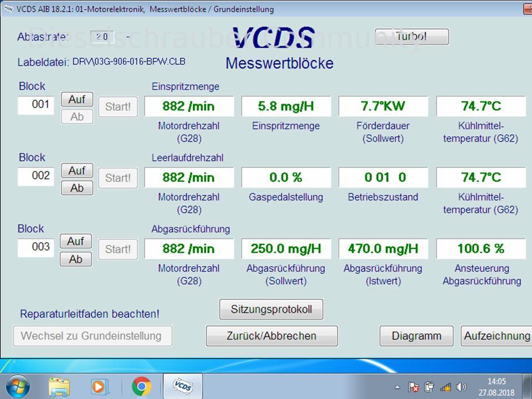Select Einspritzmenge value 5.8 mg/H
This screenshot has height=399, width=532.
[286, 106]
